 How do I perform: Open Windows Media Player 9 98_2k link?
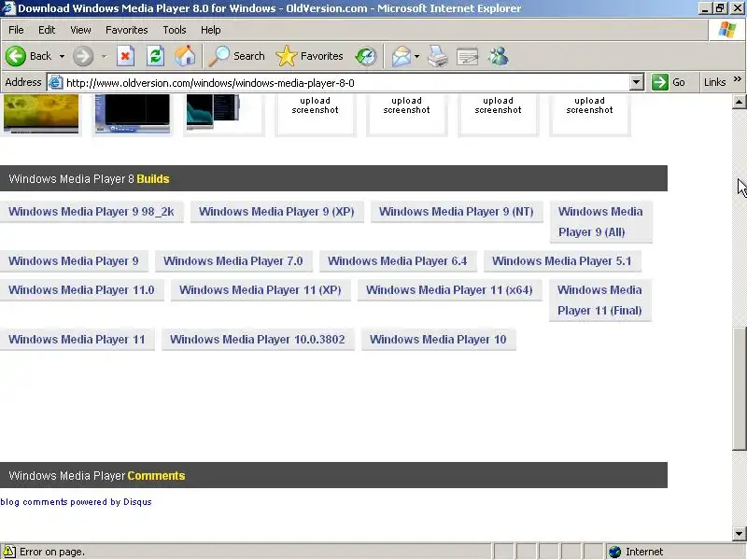click(91, 212)
